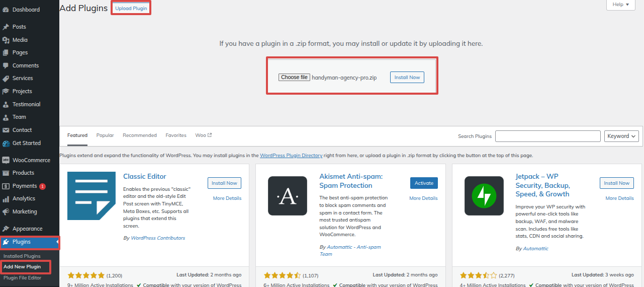Click the Search Plugins input field

coord(548,136)
